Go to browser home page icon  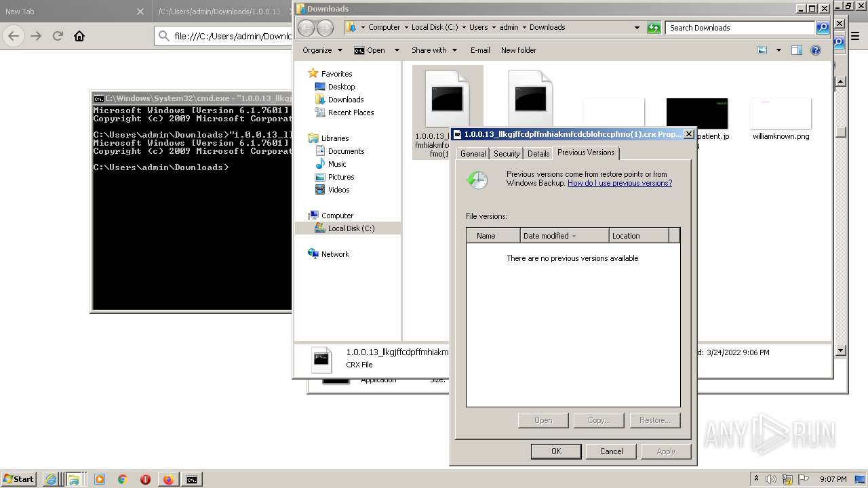pyautogui.click(x=79, y=36)
